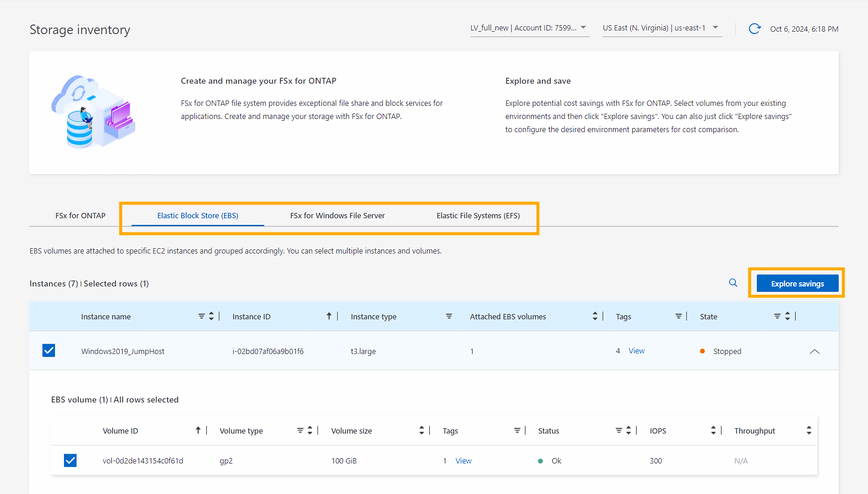Deselect the vol-0d2de143154c0f61d volume checkbox

pos(70,461)
